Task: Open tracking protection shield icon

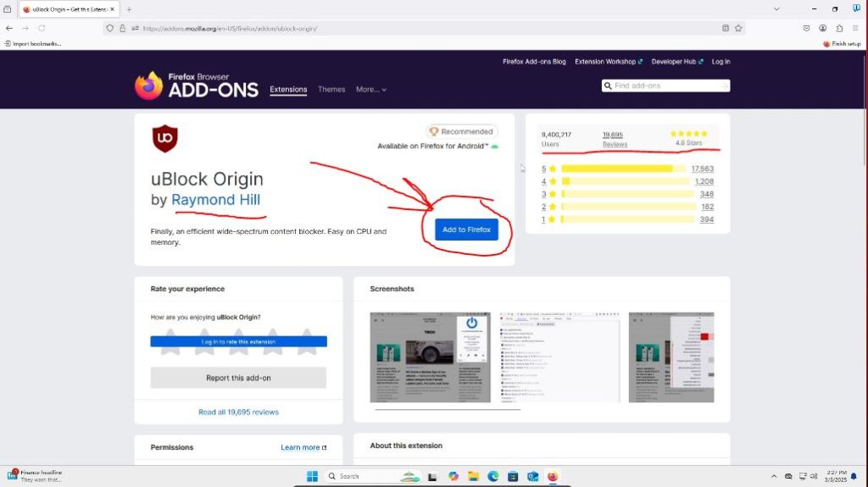Action: point(109,28)
